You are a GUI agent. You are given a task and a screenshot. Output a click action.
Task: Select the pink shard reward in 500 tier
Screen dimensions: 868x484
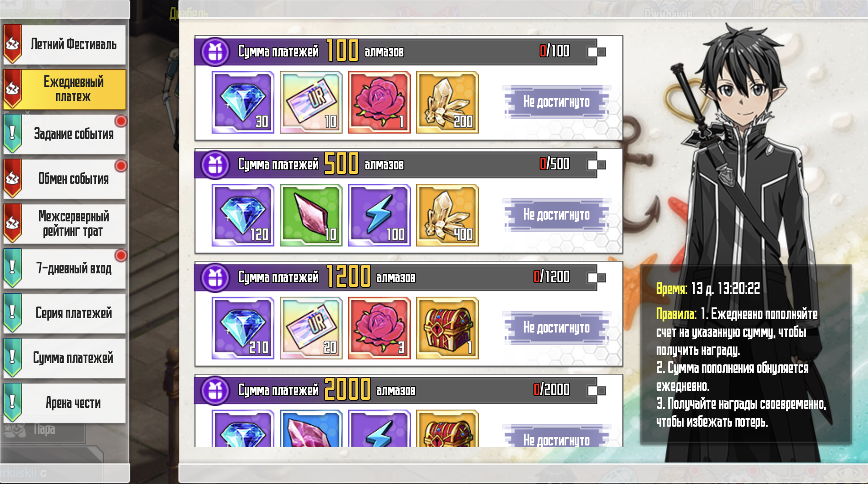(x=311, y=215)
